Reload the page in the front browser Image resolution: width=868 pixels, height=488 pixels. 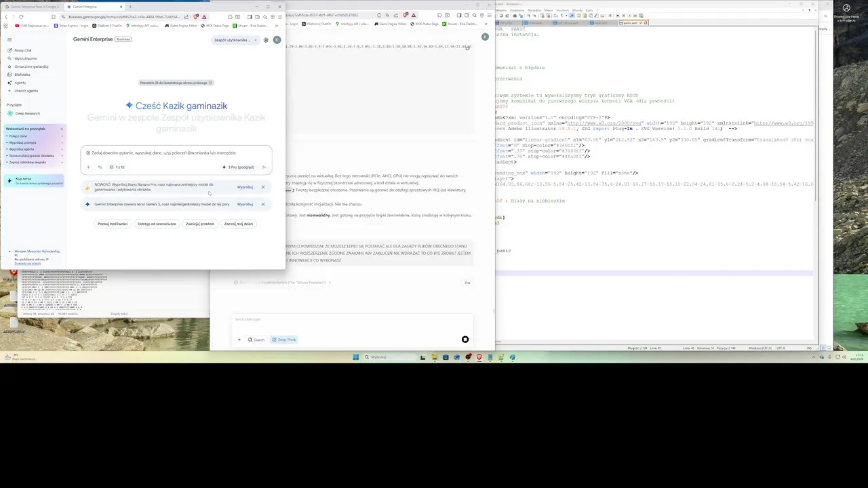click(21, 17)
